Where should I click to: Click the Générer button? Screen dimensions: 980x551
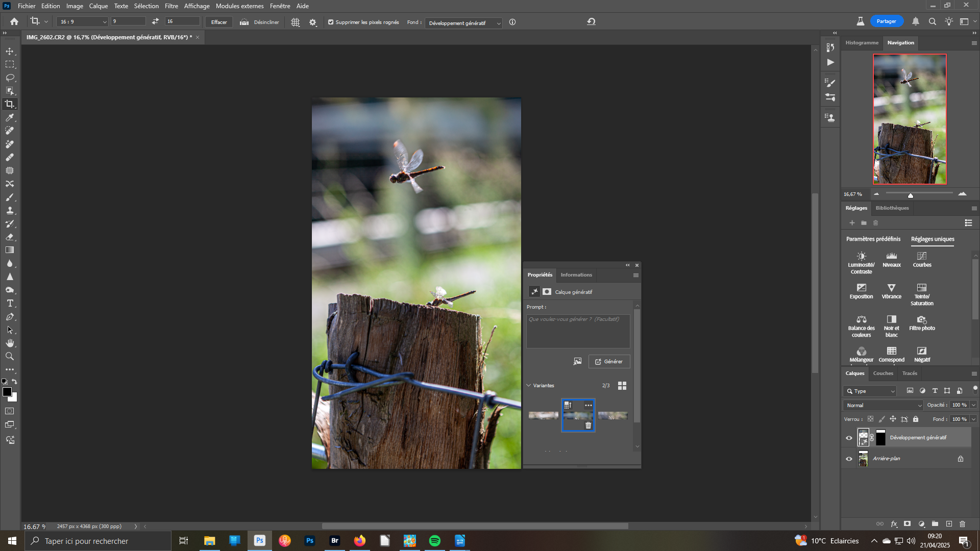click(609, 362)
